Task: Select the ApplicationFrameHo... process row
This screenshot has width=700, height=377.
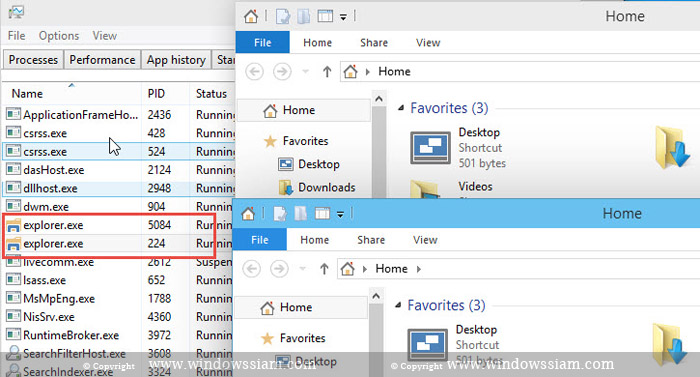Action: point(119,115)
